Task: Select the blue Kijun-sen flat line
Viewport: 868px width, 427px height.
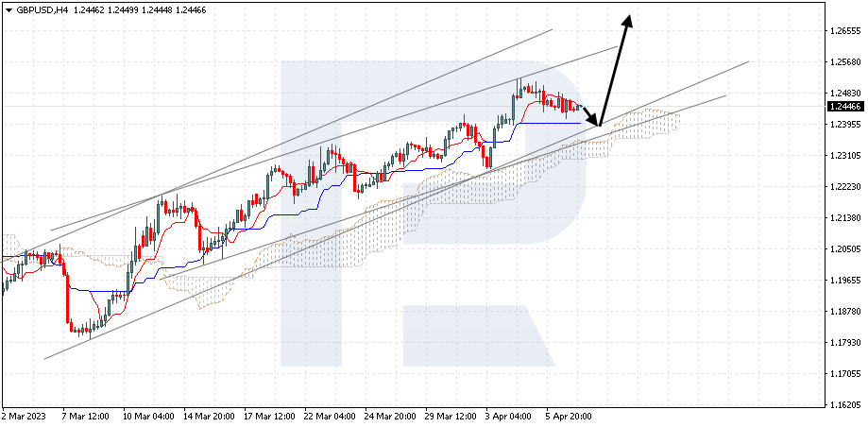Action: point(548,123)
